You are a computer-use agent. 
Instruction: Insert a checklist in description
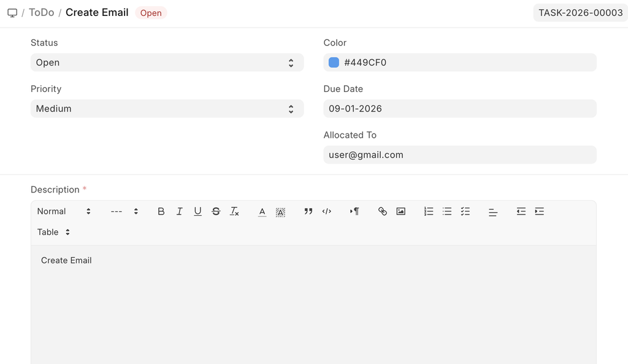465,211
